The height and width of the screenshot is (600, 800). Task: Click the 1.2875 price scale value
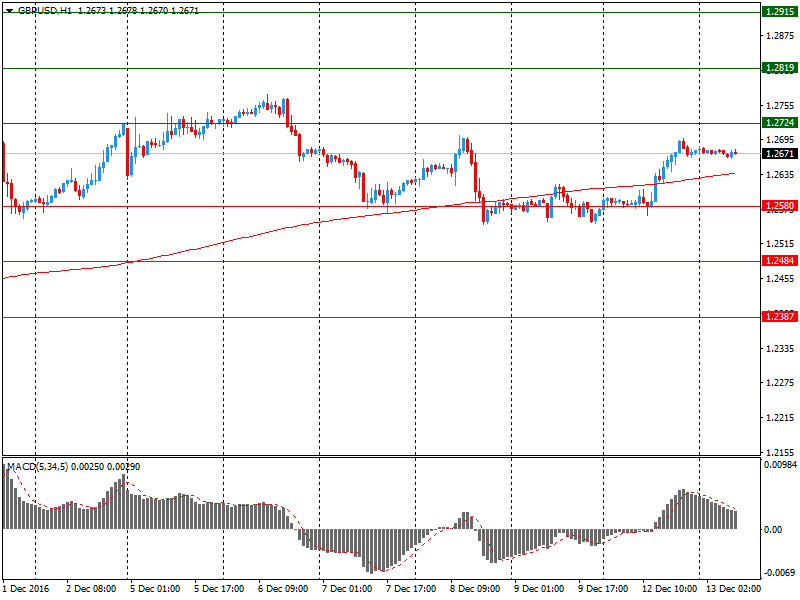click(x=781, y=36)
